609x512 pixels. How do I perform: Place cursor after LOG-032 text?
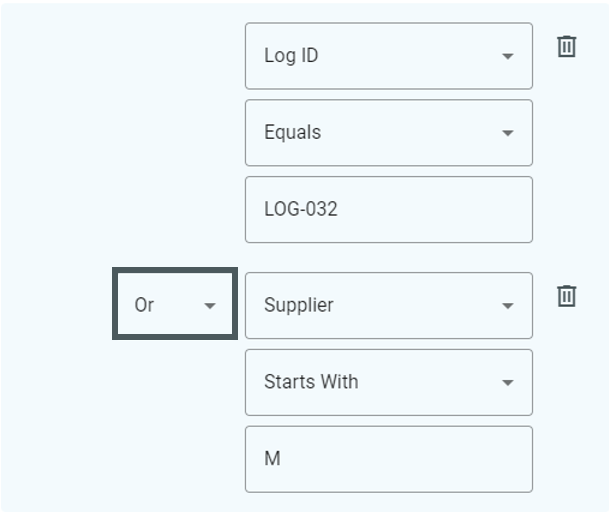coord(339,209)
